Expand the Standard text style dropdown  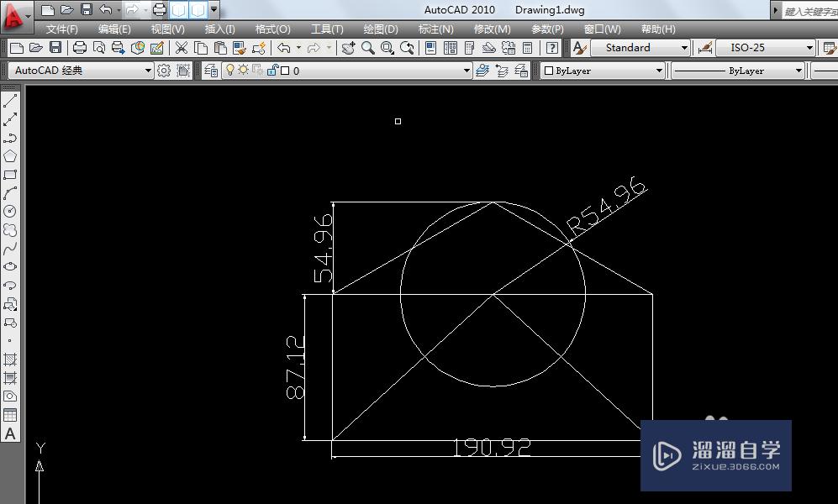click(x=683, y=48)
